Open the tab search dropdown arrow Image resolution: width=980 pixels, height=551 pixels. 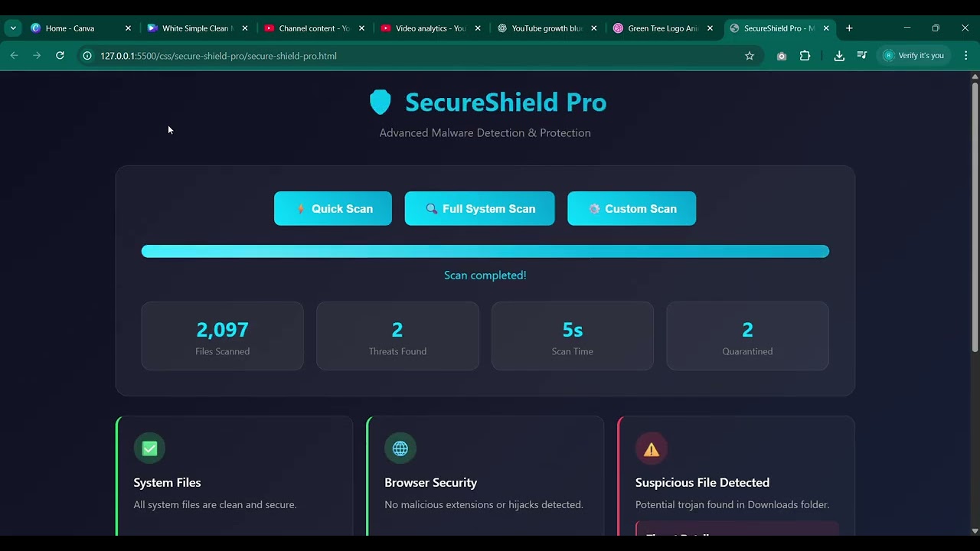(13, 28)
